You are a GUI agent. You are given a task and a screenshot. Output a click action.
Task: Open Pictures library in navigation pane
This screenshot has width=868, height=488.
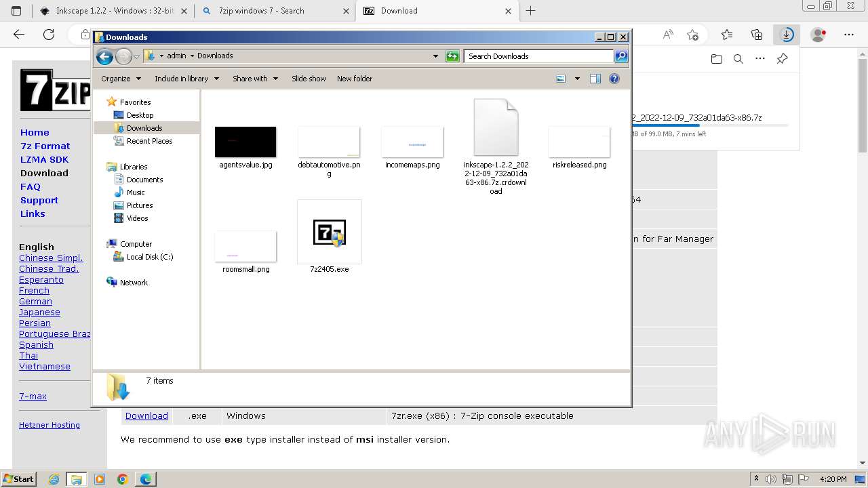[x=140, y=205]
